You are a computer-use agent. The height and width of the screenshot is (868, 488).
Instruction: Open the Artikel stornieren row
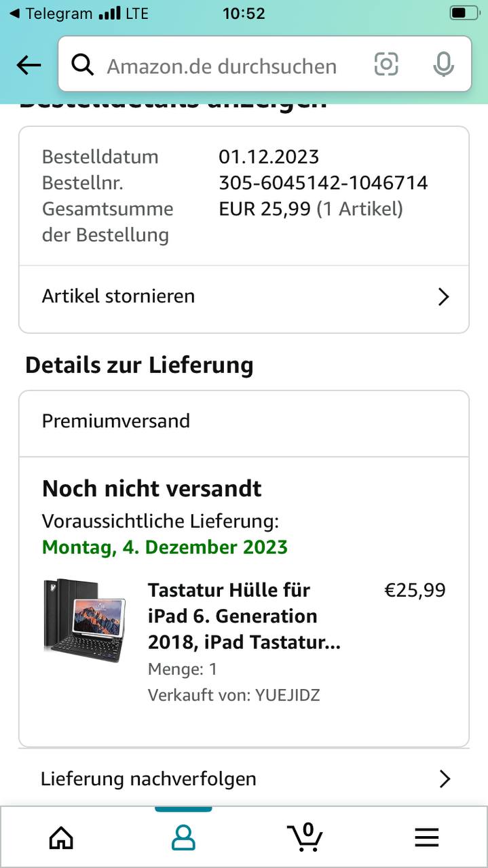point(244,297)
